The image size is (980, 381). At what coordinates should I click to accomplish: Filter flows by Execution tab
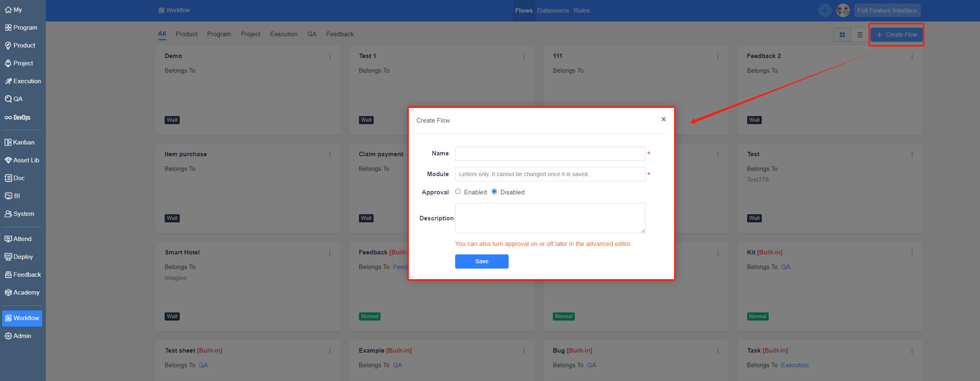click(284, 34)
